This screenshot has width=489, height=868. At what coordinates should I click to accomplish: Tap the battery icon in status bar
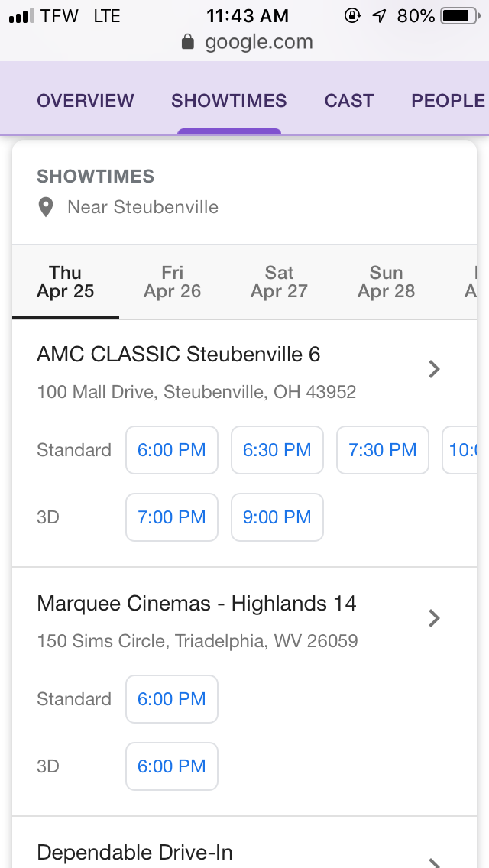click(458, 15)
